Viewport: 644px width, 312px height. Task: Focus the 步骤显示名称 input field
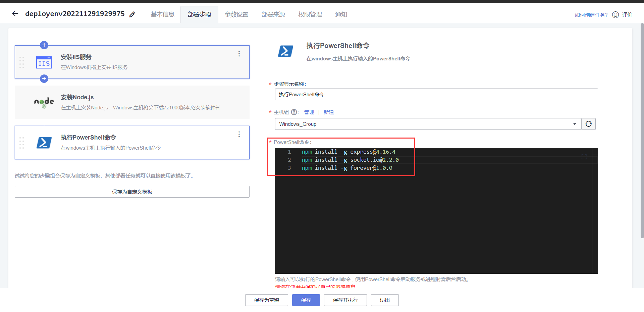[x=436, y=94]
